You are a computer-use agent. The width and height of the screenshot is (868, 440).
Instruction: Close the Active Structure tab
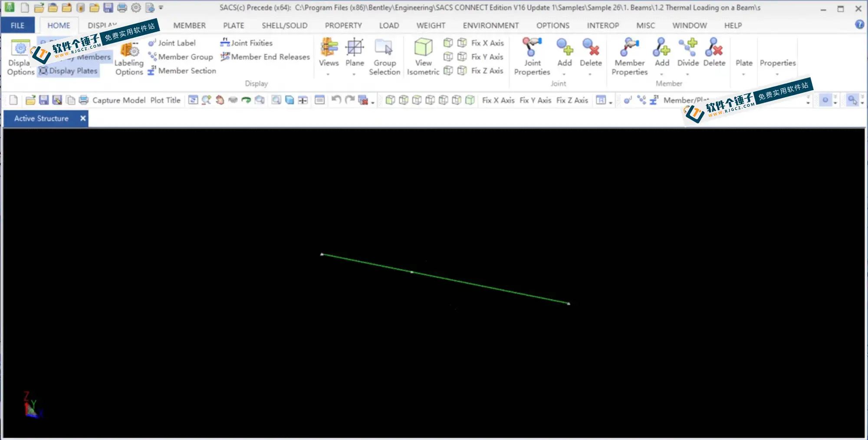pyautogui.click(x=83, y=118)
